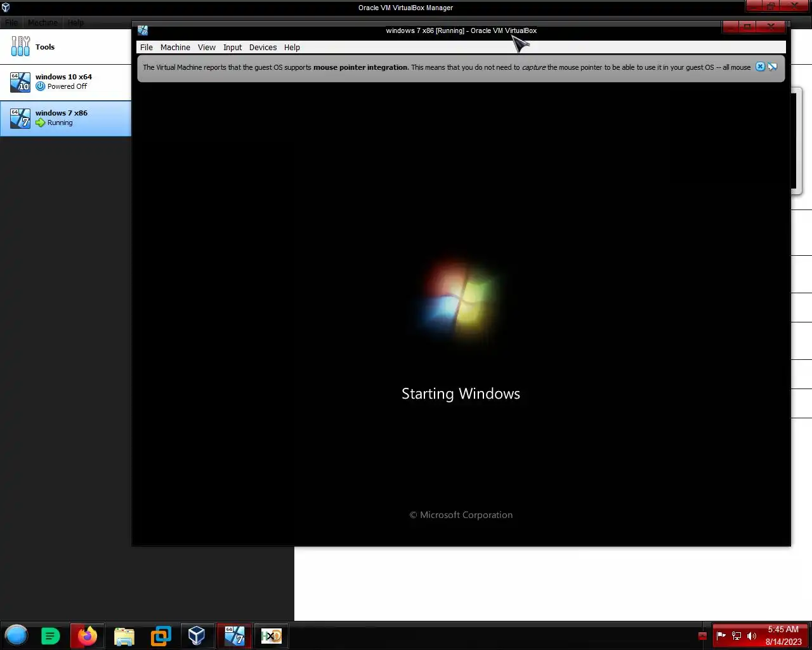Close the VirtualBox Manager window
This screenshot has height=650, width=812.
pos(794,6)
